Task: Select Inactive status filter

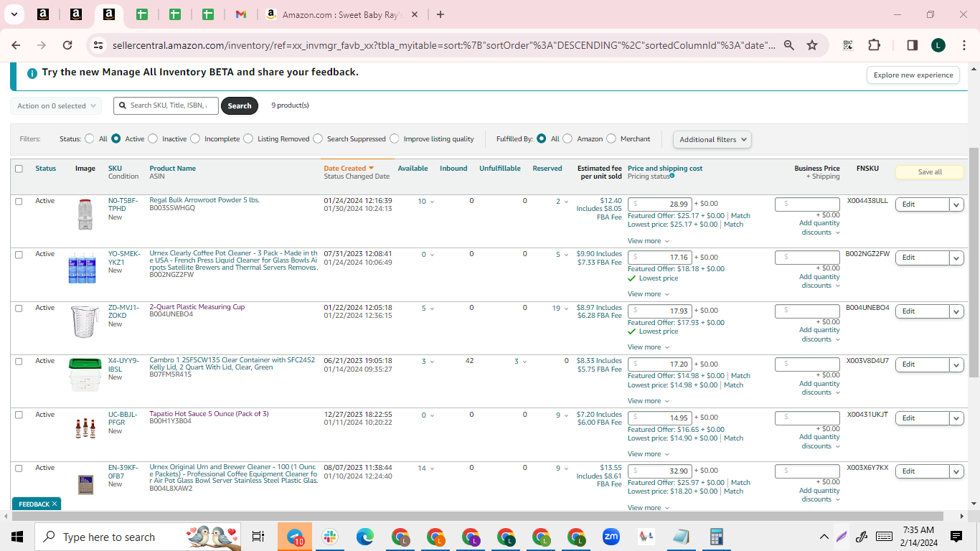Action: coord(153,138)
